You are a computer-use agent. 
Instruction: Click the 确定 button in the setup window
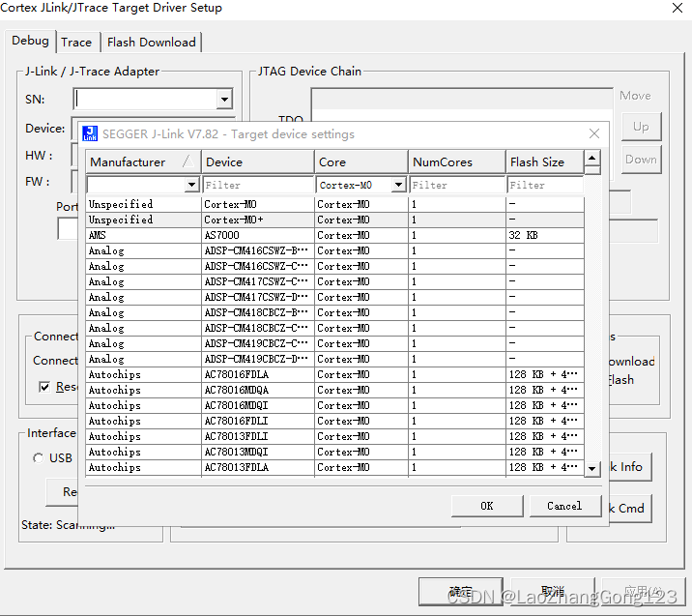point(461,592)
